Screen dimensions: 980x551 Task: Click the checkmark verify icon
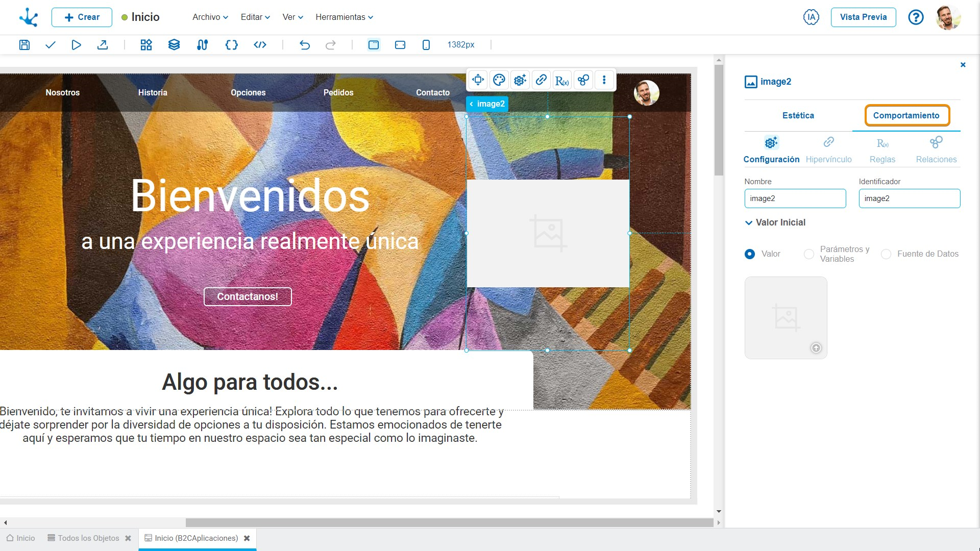(50, 45)
